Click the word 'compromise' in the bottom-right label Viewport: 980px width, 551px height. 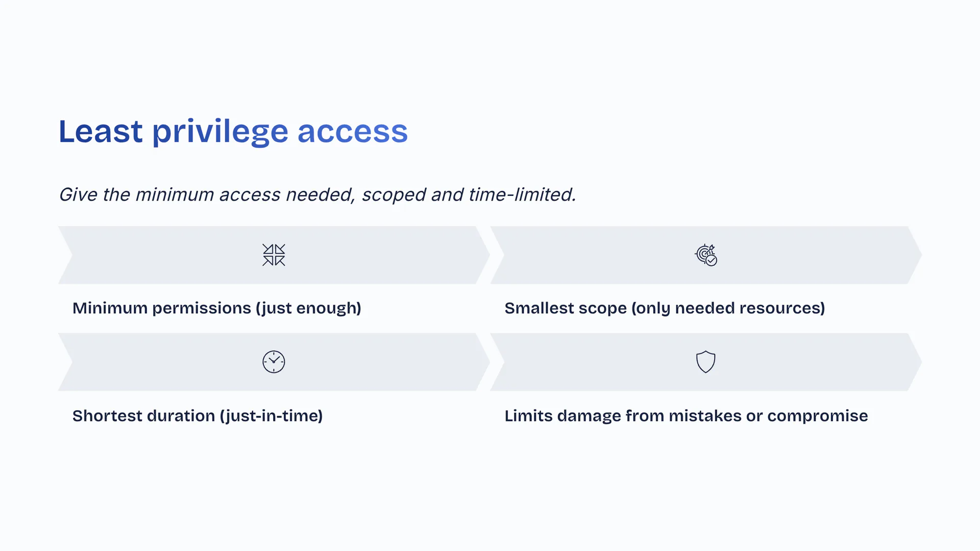(x=817, y=416)
